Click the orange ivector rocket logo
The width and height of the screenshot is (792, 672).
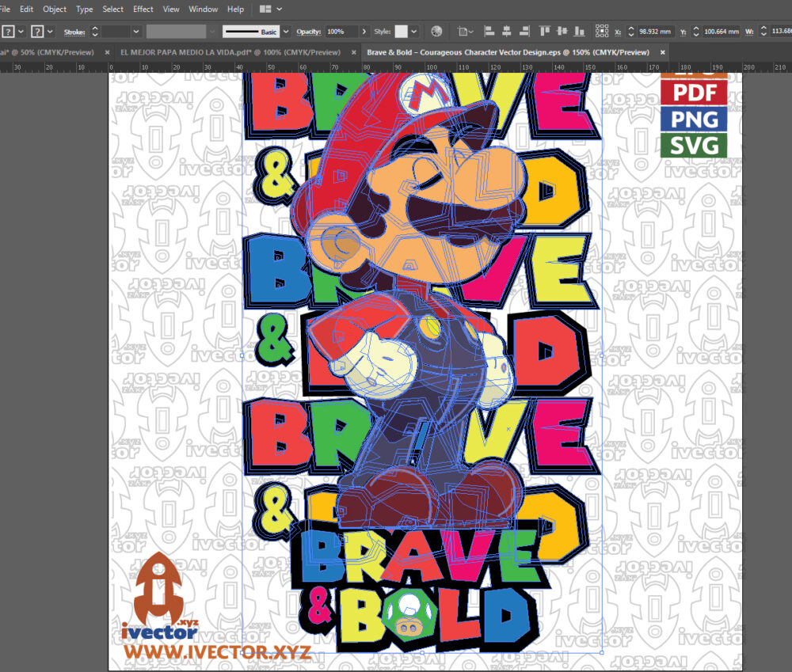click(x=160, y=597)
